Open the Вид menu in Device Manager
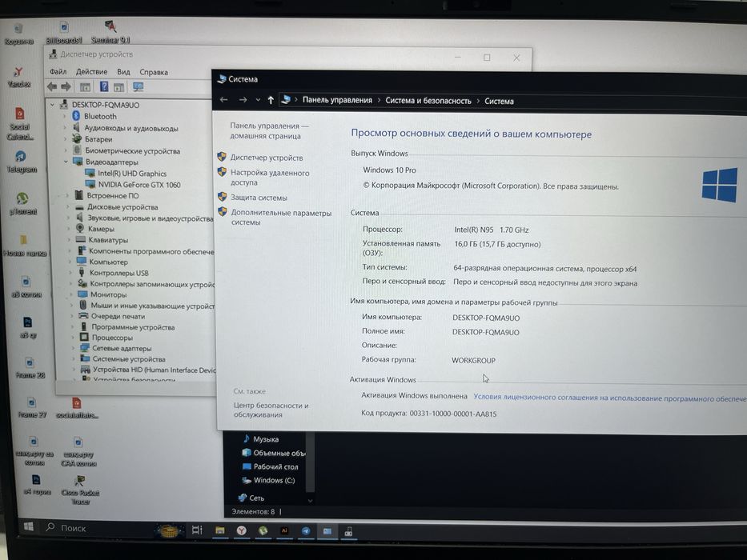Viewport: 747px width, 560px height. pyautogui.click(x=123, y=72)
